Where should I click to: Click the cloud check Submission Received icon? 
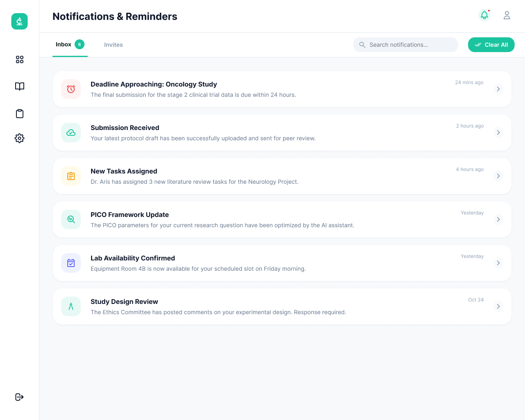coord(71,132)
